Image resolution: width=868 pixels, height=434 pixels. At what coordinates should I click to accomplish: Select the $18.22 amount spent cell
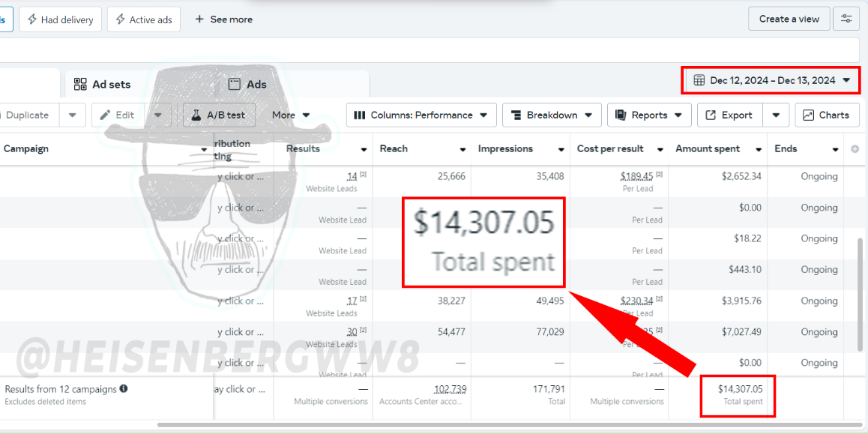pos(748,238)
